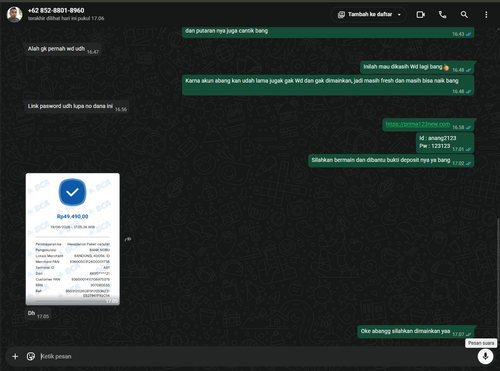The image size is (500, 371).
Task: Open the BCA payment receipt image
Action: point(73,239)
